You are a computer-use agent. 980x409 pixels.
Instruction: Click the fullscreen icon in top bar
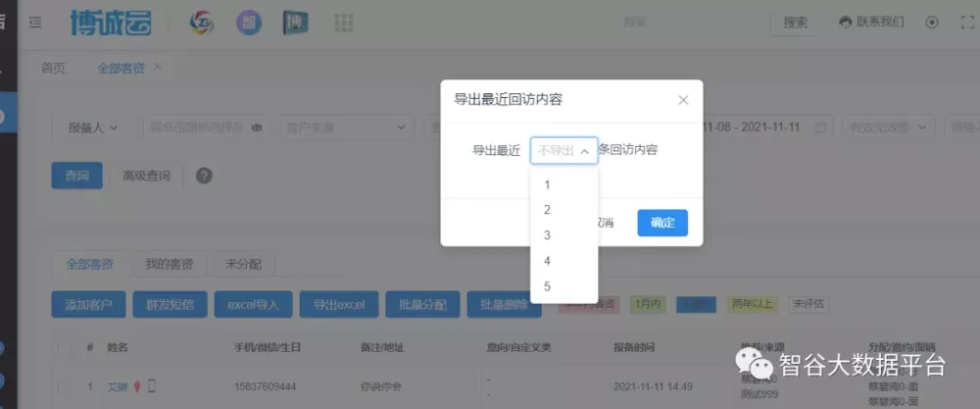964,23
